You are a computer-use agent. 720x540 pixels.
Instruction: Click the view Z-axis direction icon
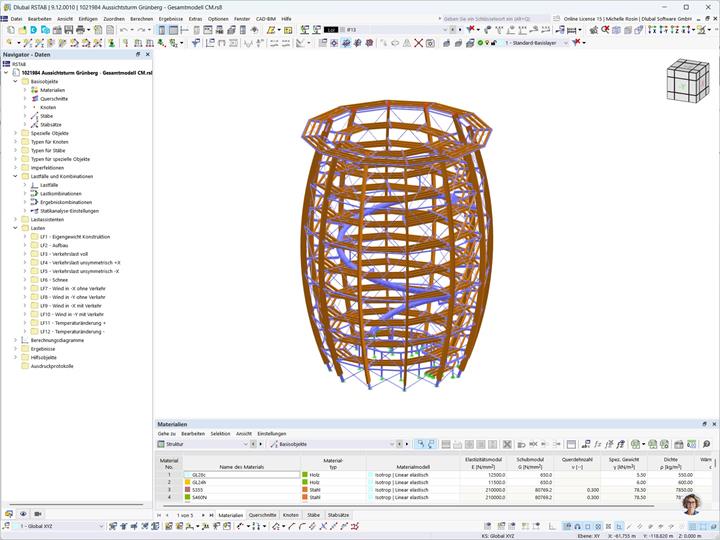click(675, 30)
